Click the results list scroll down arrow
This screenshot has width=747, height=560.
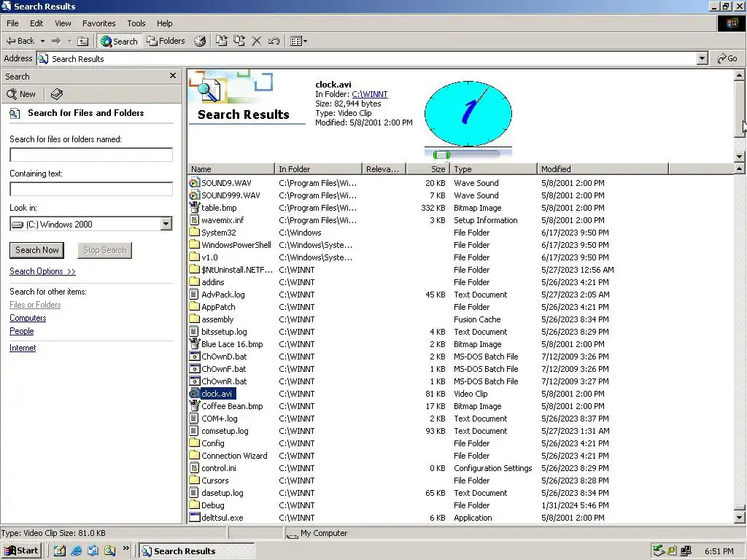pyautogui.click(x=740, y=517)
